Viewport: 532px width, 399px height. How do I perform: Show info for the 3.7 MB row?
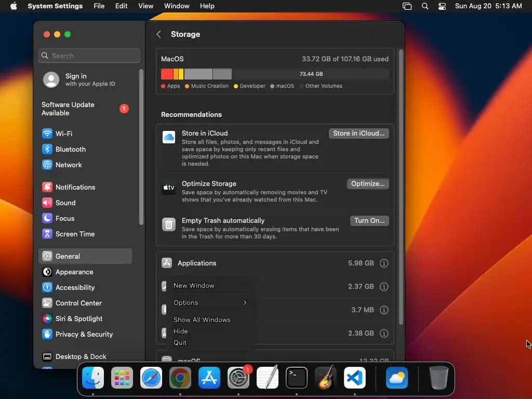[384, 310]
